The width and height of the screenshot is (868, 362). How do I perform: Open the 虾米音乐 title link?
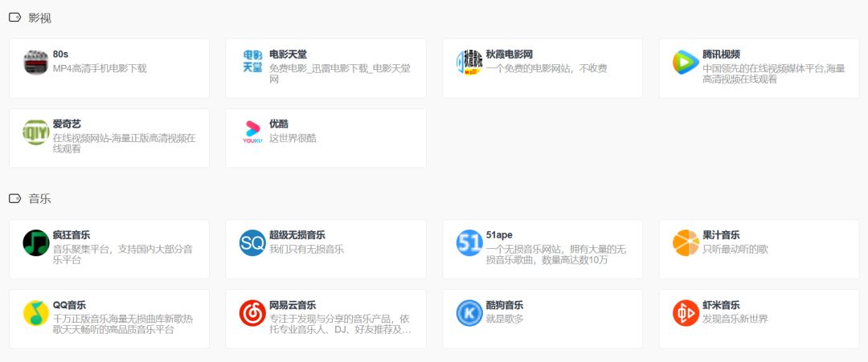point(721,305)
